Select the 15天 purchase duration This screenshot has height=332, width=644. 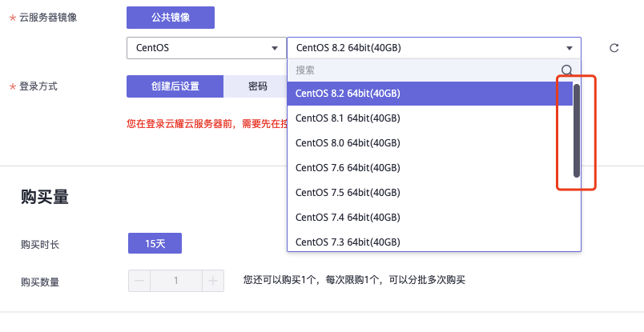click(x=155, y=244)
